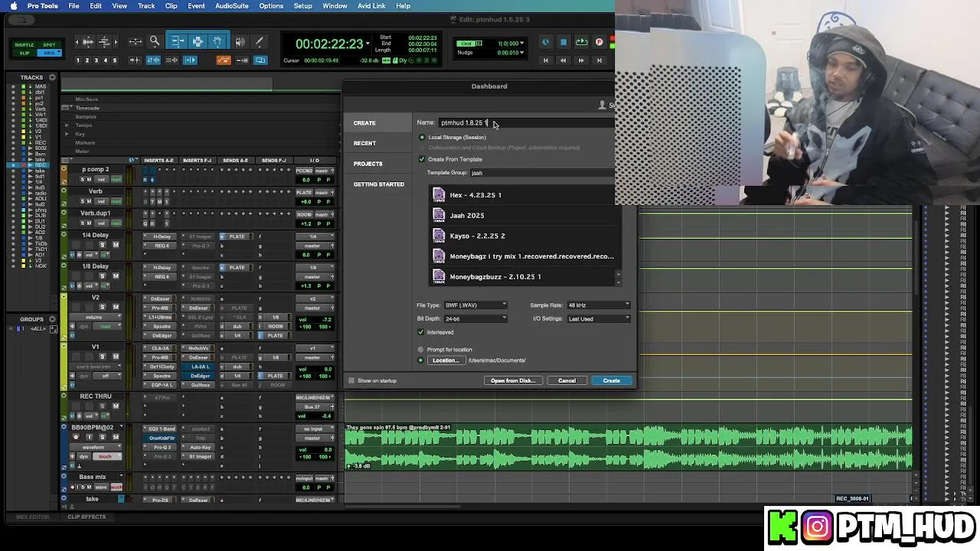Mute the 1/4 Delay track

tap(116, 245)
